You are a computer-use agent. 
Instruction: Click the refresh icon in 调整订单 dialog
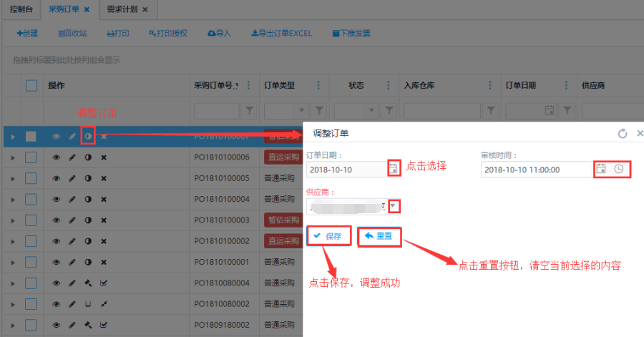click(622, 134)
